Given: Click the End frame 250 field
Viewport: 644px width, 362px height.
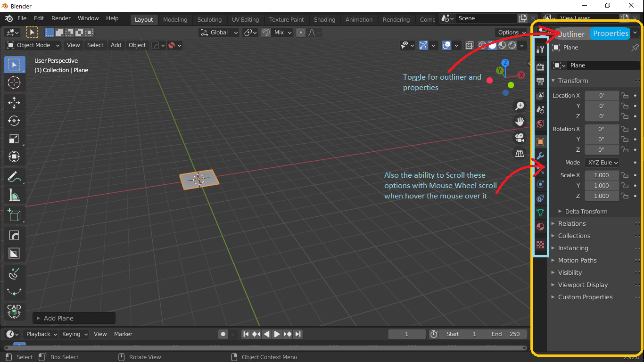Looking at the screenshot, I should tap(505, 334).
